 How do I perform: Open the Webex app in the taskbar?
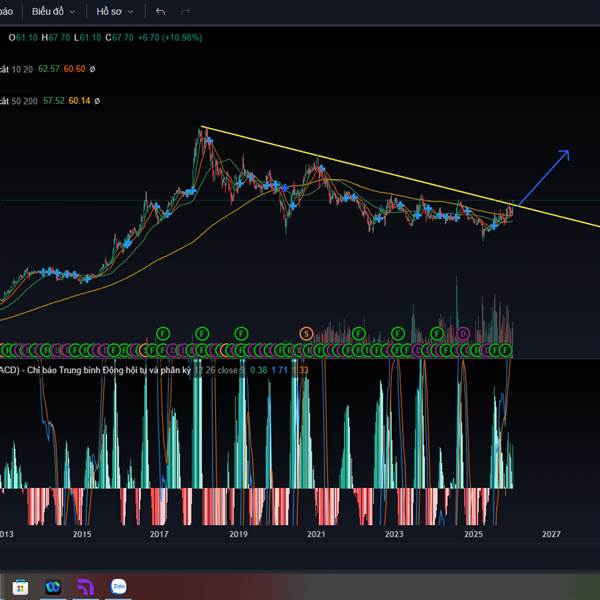tap(53, 587)
